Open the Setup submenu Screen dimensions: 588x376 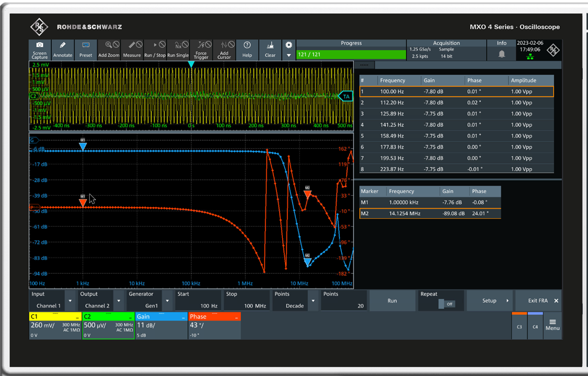coord(489,301)
